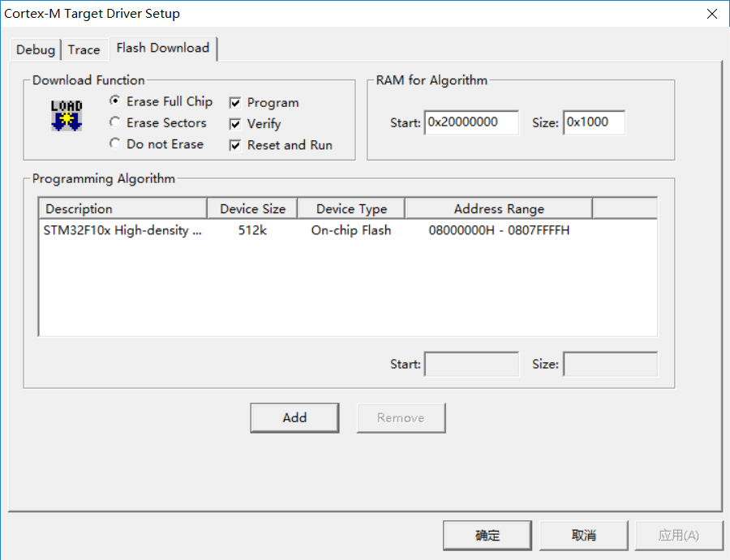The width and height of the screenshot is (730, 560).
Task: Click the Add button for programming algorithms
Action: coord(294,417)
